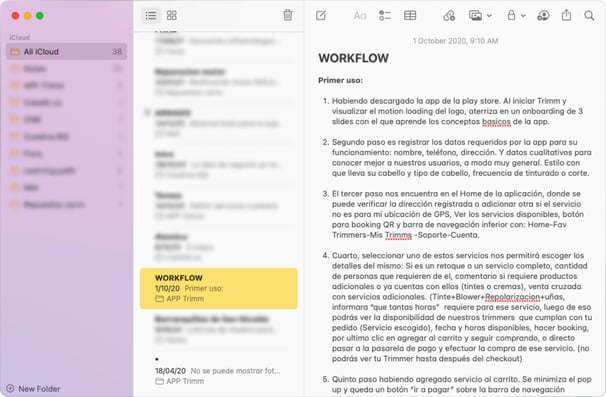Click the yellow minimize window button

pos(27,15)
